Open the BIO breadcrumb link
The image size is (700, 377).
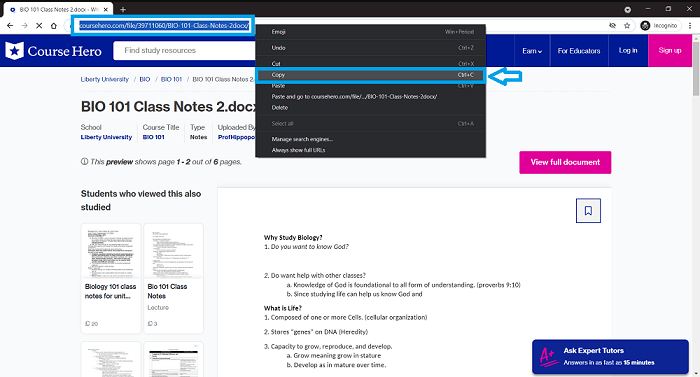145,79
